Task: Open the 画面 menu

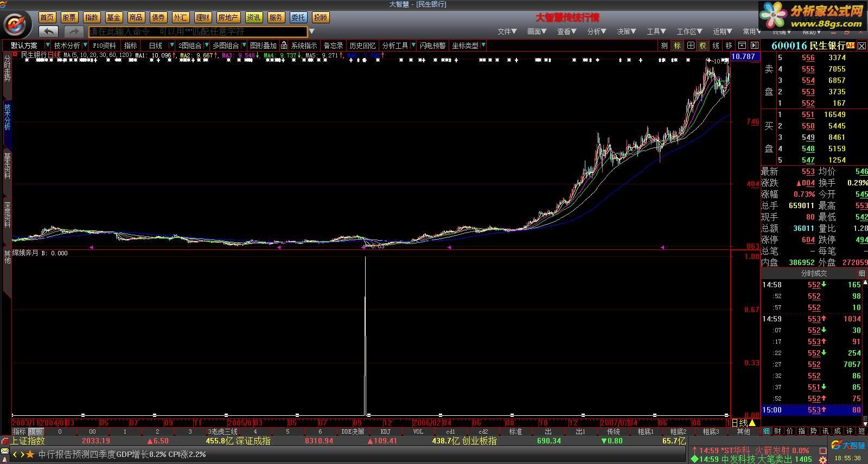Action: [x=537, y=31]
